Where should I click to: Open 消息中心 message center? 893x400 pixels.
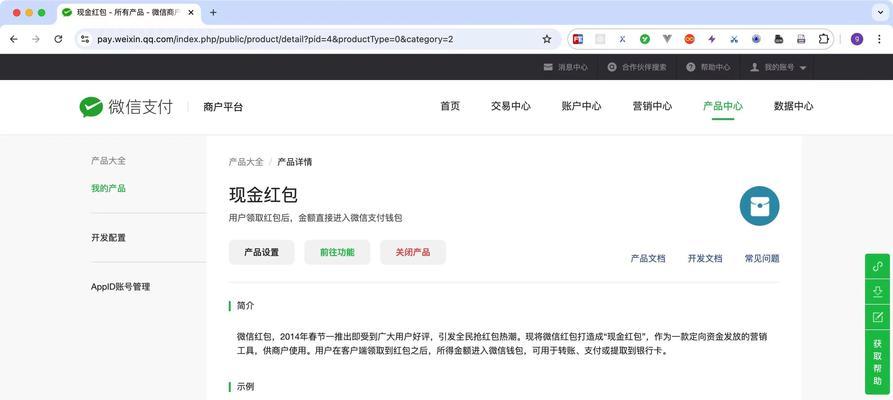(x=566, y=67)
